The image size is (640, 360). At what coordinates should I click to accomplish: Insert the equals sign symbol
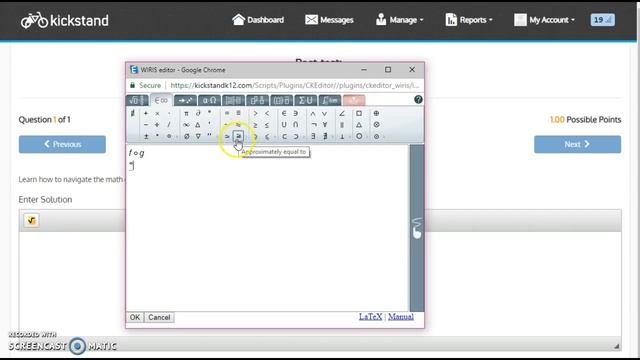point(227,113)
